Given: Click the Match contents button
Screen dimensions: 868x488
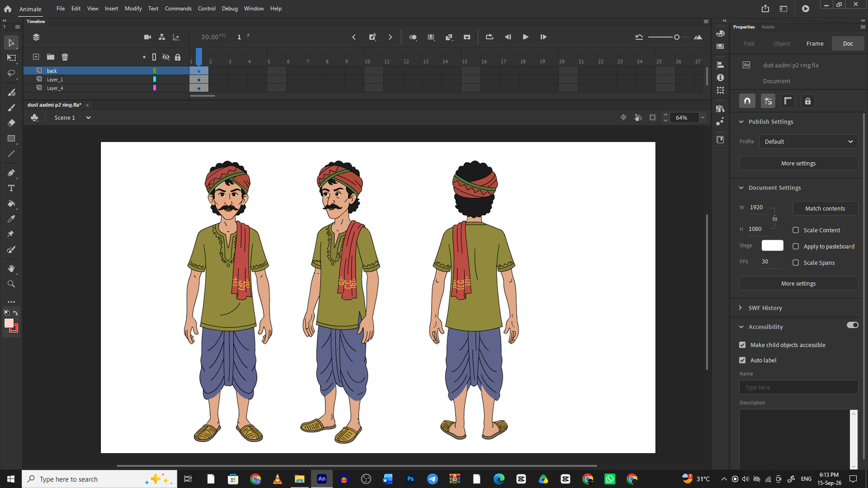Looking at the screenshot, I should tap(825, 209).
